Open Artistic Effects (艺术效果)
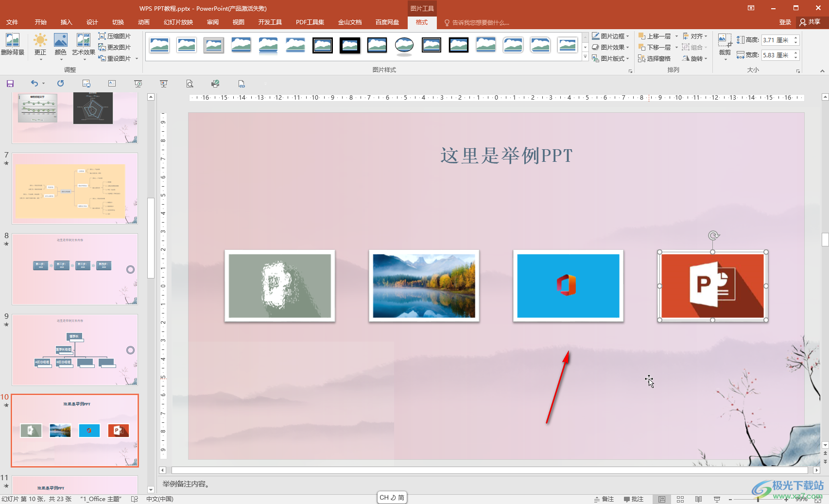 pos(84,46)
